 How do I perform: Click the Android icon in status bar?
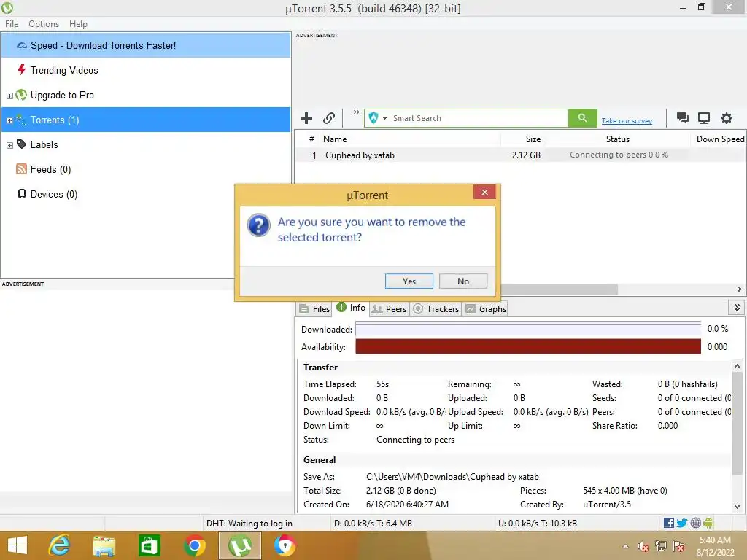(x=708, y=523)
